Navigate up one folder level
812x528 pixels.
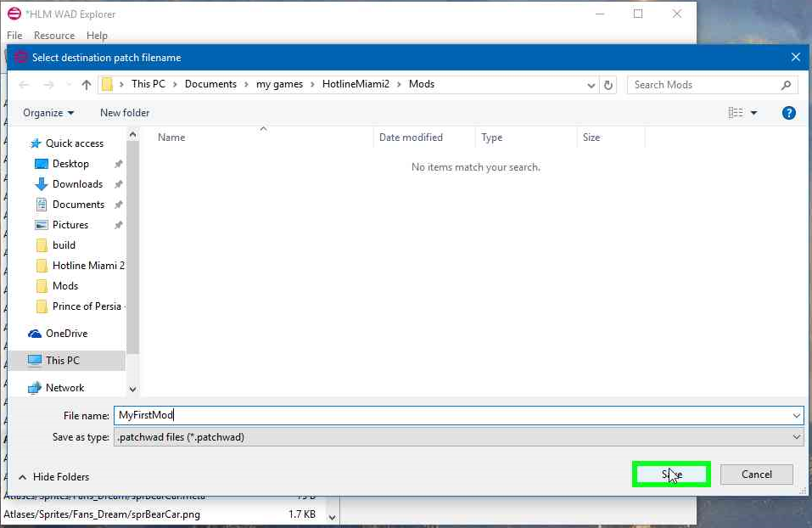tap(87, 84)
